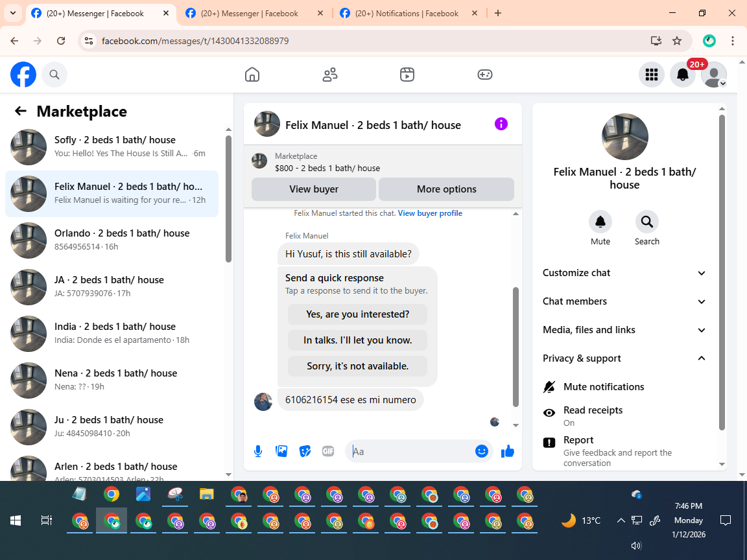Expand Chat members section
Viewport: 747px width, 560px height.
pos(624,301)
